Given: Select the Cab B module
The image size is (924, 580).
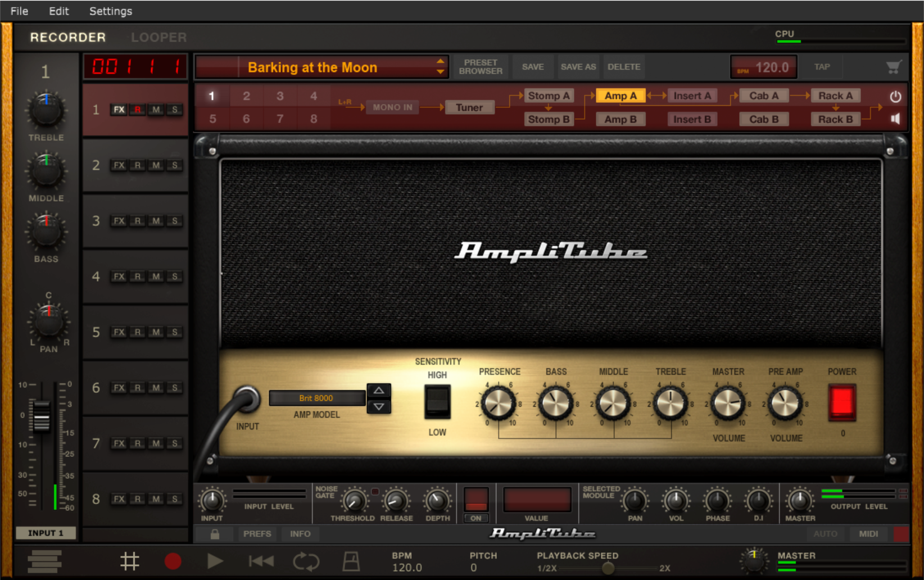Looking at the screenshot, I should tap(764, 119).
